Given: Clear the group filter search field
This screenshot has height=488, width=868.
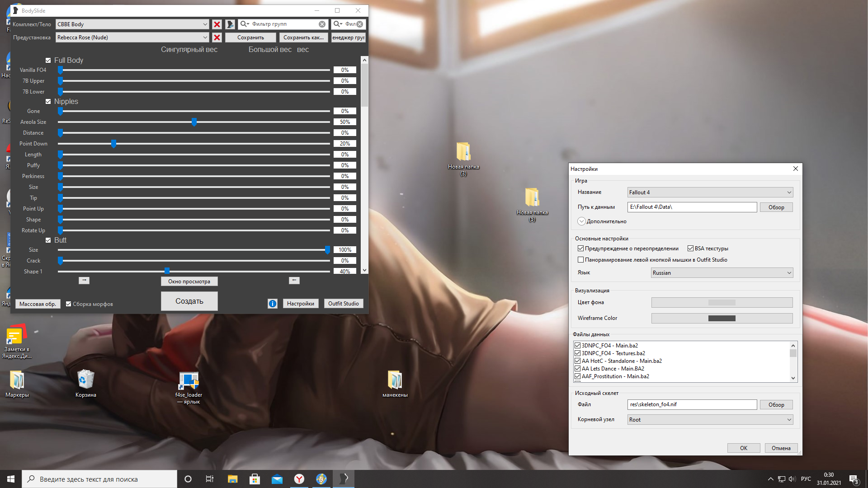Looking at the screenshot, I should coord(322,24).
